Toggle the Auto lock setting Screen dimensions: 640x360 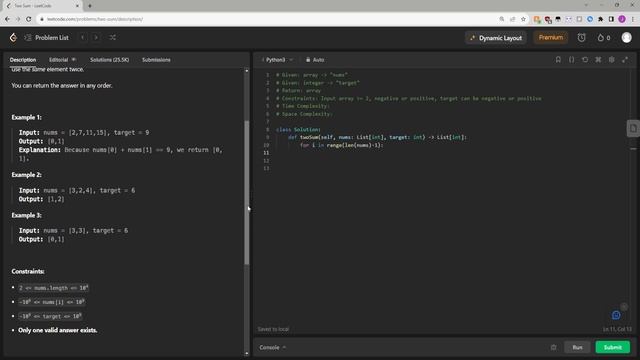tap(315, 60)
